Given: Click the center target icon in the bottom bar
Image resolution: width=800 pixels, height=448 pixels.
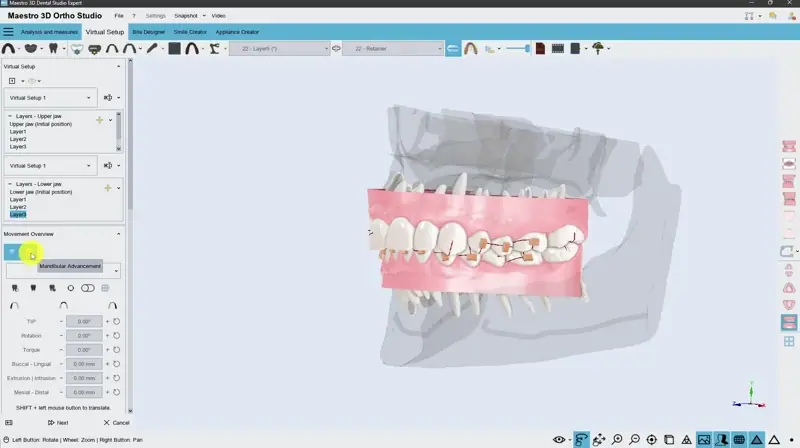Looking at the screenshot, I should tap(652, 439).
